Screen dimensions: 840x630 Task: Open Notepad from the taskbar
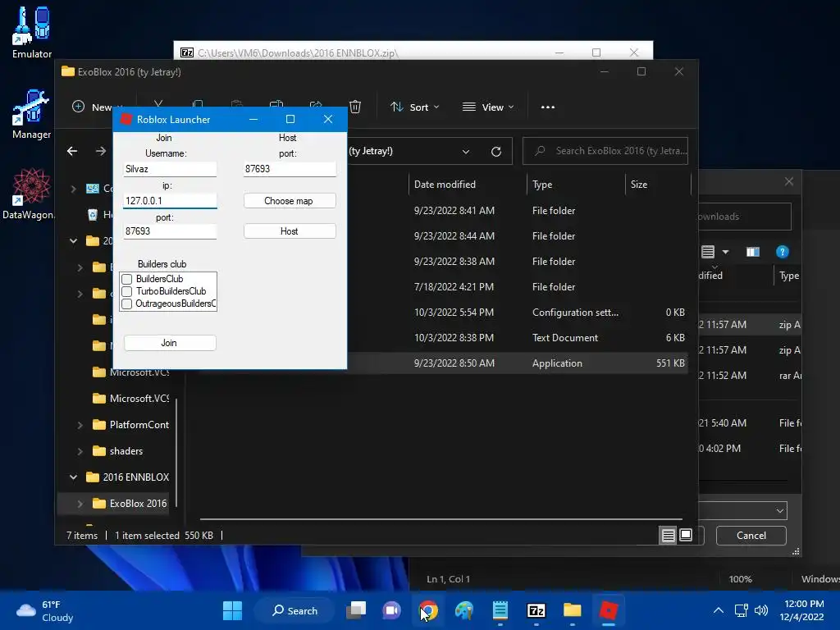(x=500, y=610)
